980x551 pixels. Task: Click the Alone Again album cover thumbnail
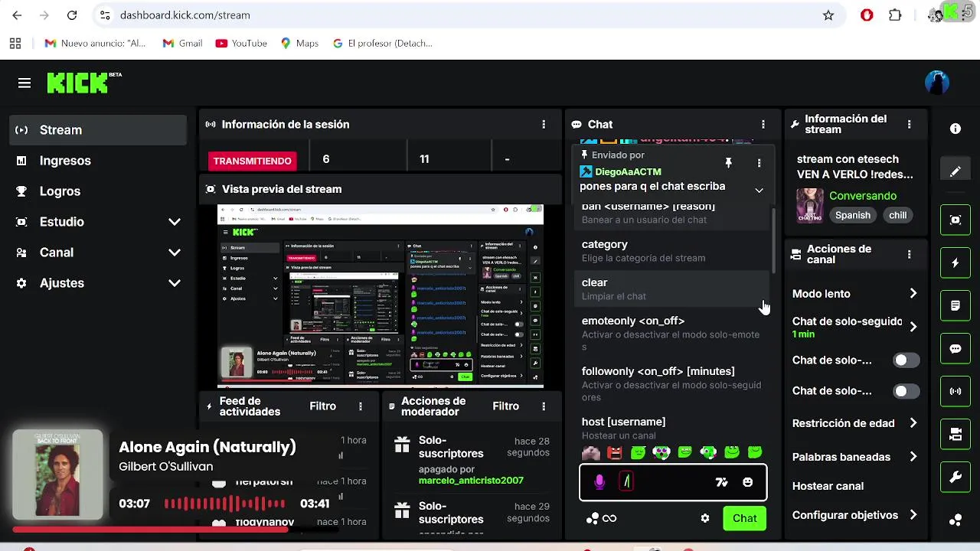tap(57, 474)
